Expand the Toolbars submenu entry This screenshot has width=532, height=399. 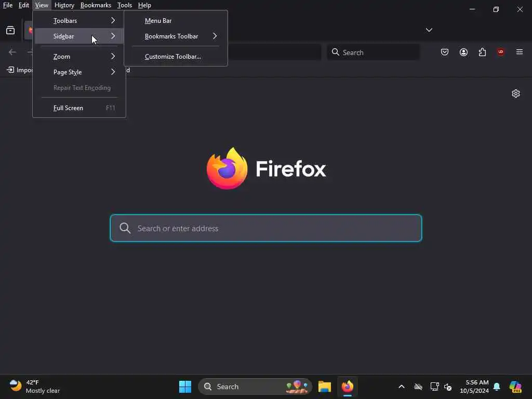pyautogui.click(x=79, y=21)
